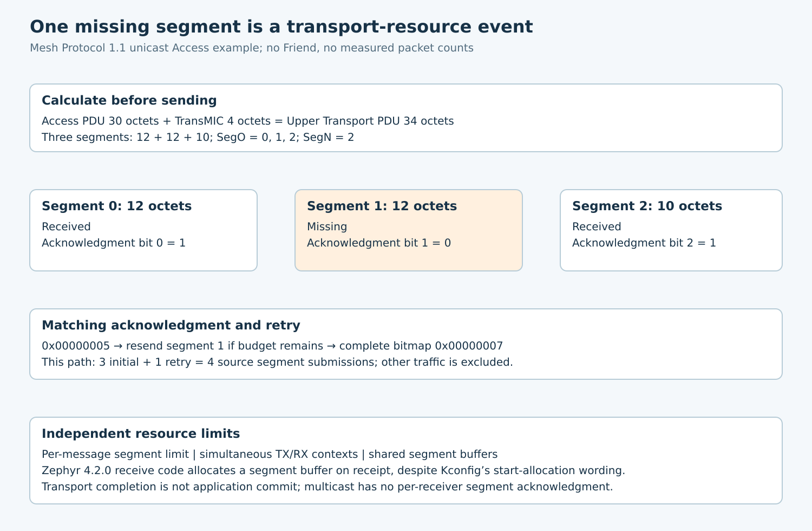Select the "Missing" status in Segment 1
The height and width of the screenshot is (531, 812).
pos(327,226)
